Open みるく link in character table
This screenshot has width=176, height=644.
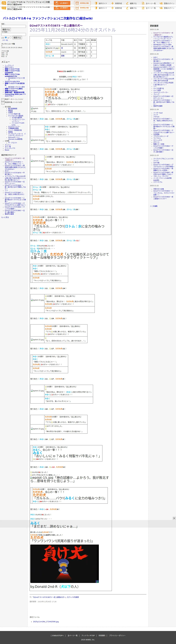coord(48,44)
